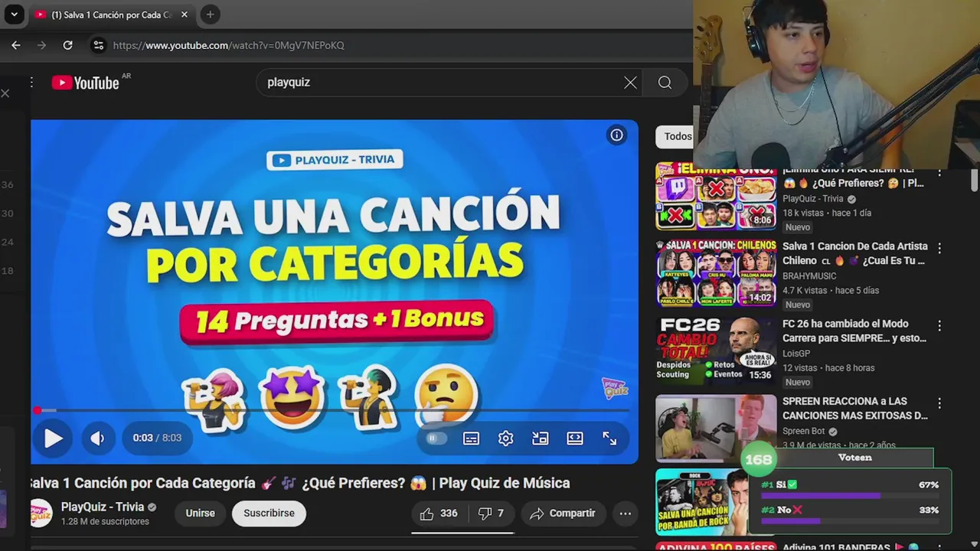The width and height of the screenshot is (980, 551).
Task: Select the #1 Sí poll option
Action: pos(850,489)
